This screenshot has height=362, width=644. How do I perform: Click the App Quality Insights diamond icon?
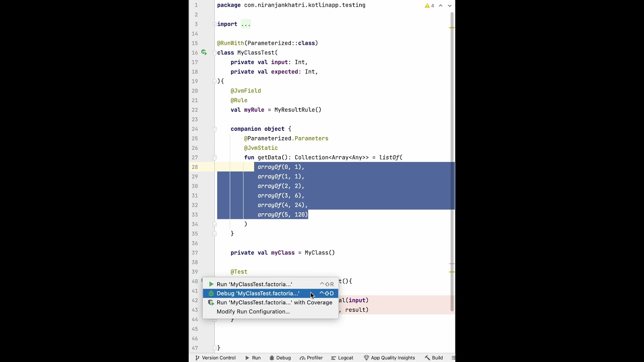click(366, 358)
